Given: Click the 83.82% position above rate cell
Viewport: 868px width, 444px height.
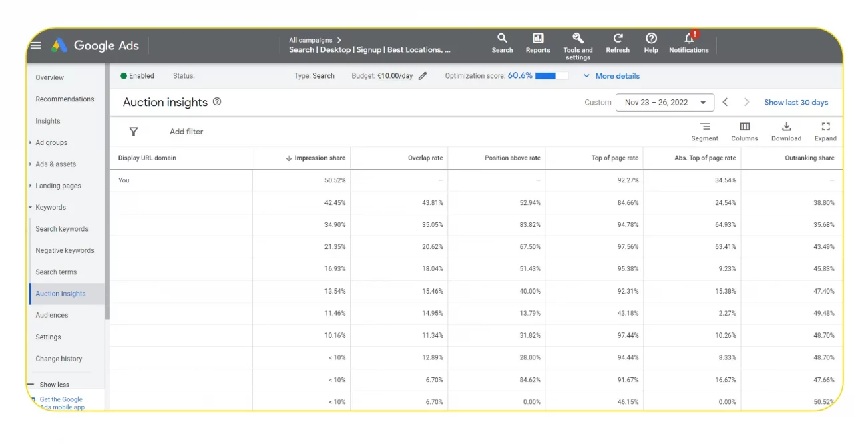Looking at the screenshot, I should coord(529,224).
